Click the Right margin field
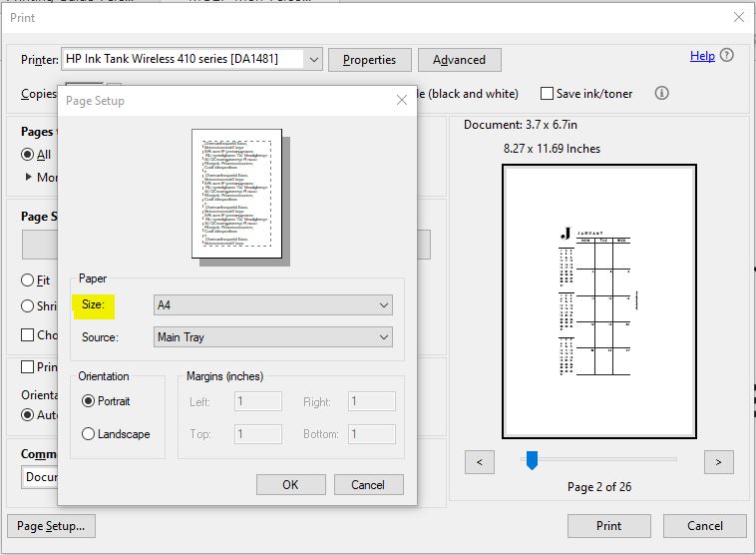This screenshot has height=555, width=756. point(372,401)
